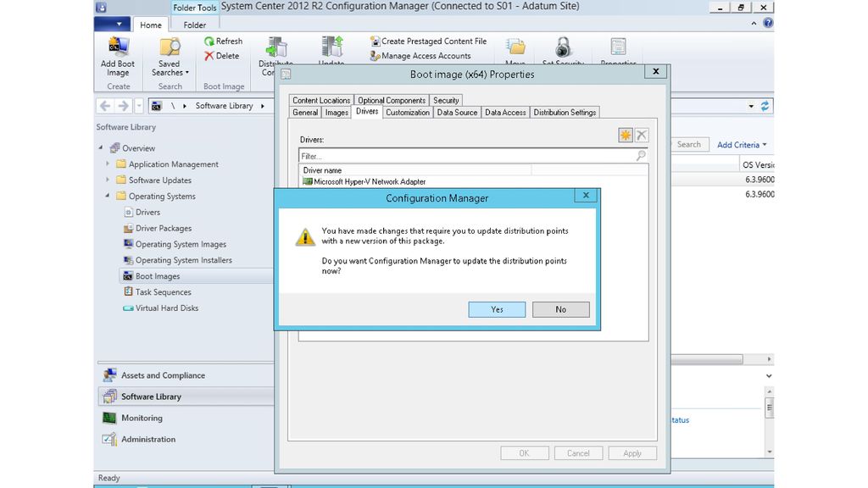Click the Delete ribbon button
The height and width of the screenshot is (488, 868).
(221, 56)
